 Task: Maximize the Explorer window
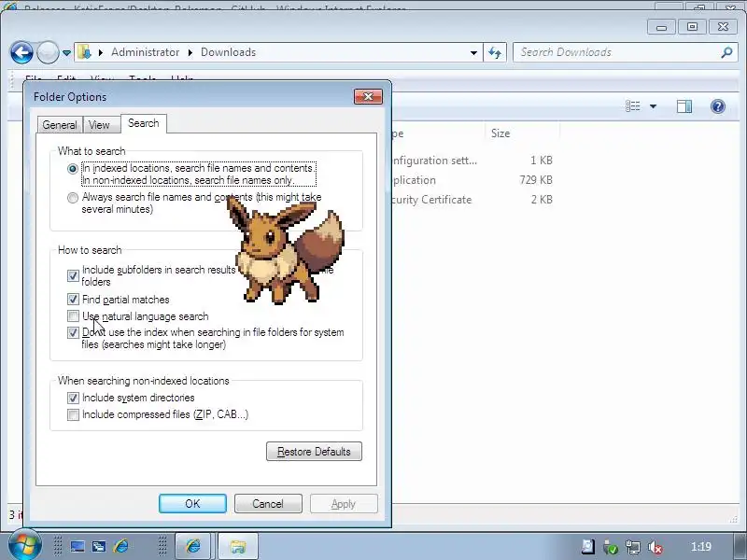[x=692, y=27]
